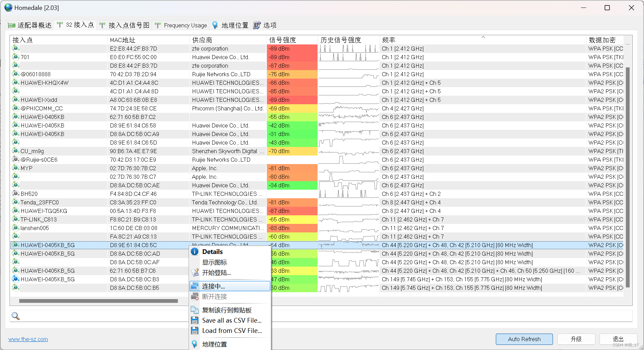The width and height of the screenshot is (644, 350).
Task: Sort by MAC地址 column header
Action: [x=149, y=40]
